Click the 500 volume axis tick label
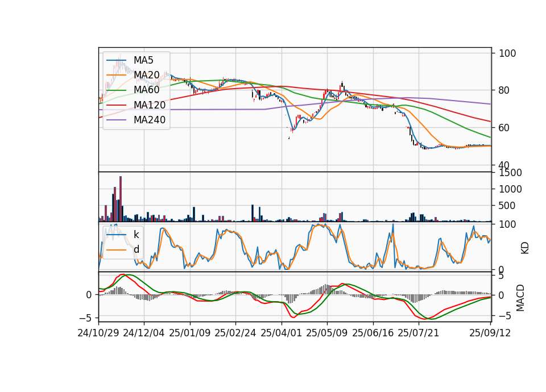Viewport: 546px width, 392px height. [x=507, y=206]
